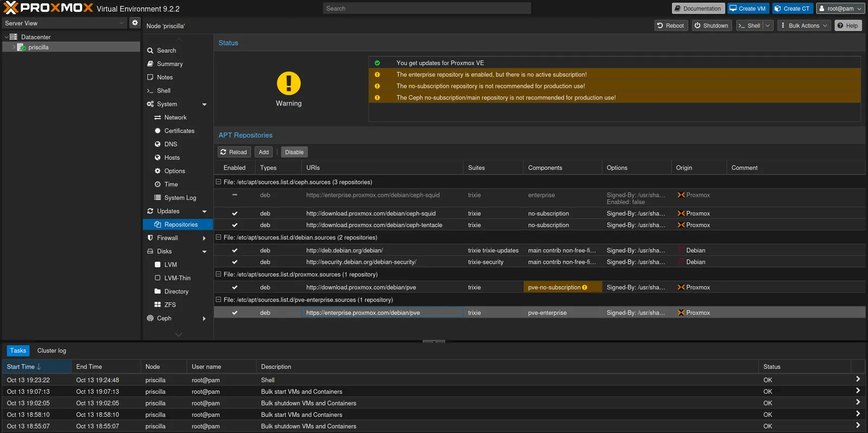Collapse the System menu section

click(205, 104)
